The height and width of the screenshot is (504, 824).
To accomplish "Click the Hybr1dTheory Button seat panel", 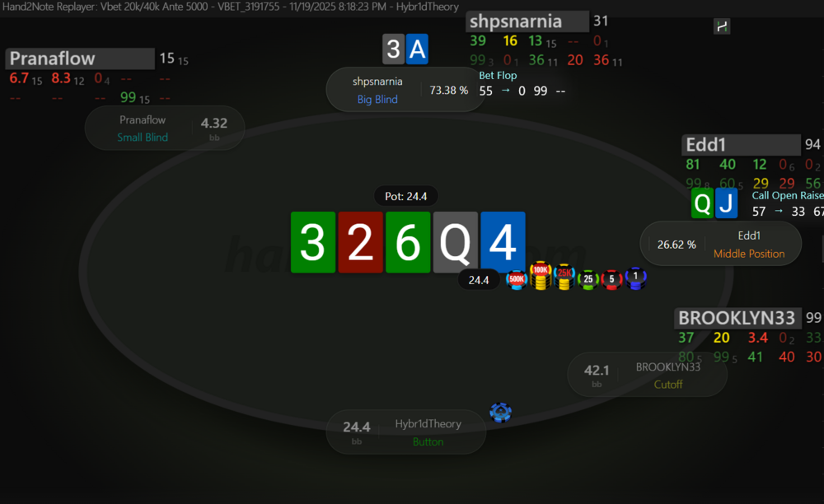I will point(405,432).
